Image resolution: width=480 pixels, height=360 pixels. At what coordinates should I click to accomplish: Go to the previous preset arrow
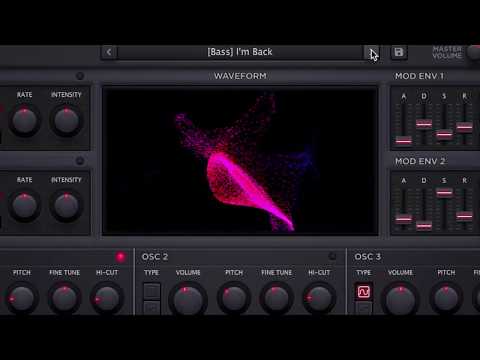tap(109, 52)
